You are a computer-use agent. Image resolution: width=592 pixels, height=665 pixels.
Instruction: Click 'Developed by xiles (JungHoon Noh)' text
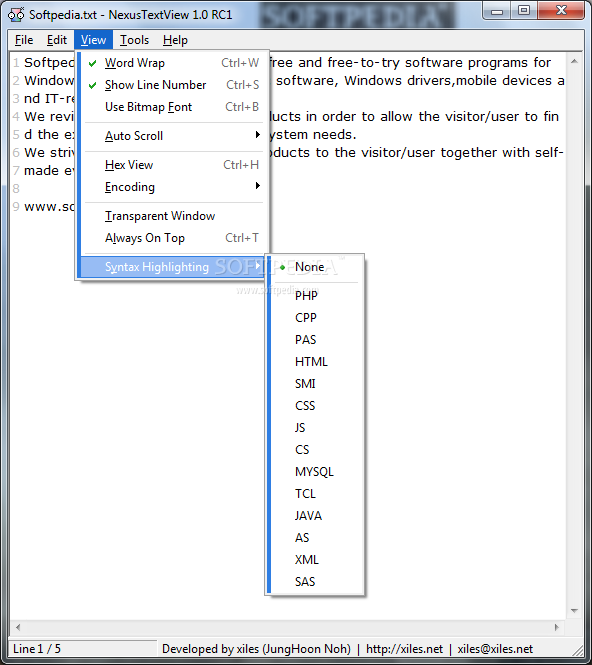[256, 649]
